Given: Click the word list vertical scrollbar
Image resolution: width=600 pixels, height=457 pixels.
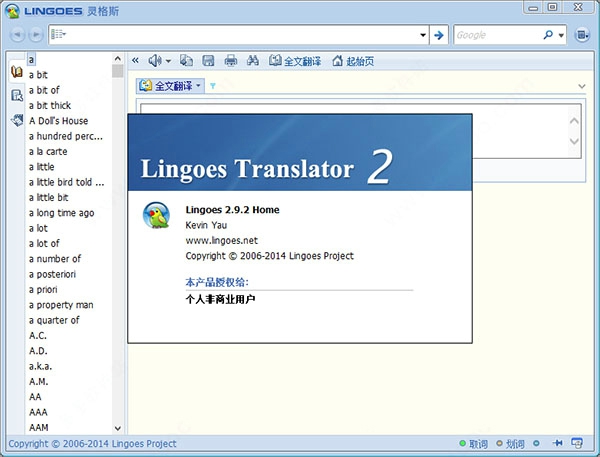Looking at the screenshot, I should [118, 250].
